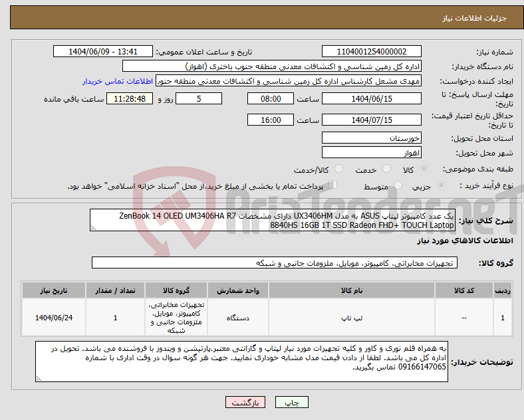Click the remaining time field 11:28:48
The height and width of the screenshot is (420, 524).
130,99
